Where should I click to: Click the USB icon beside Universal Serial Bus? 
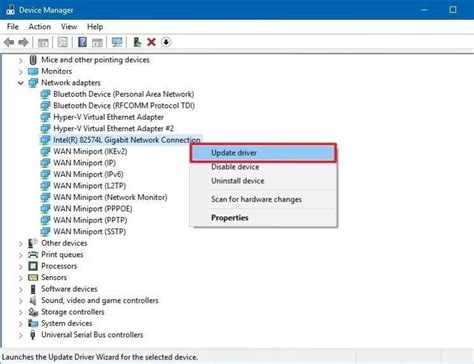(x=33, y=335)
